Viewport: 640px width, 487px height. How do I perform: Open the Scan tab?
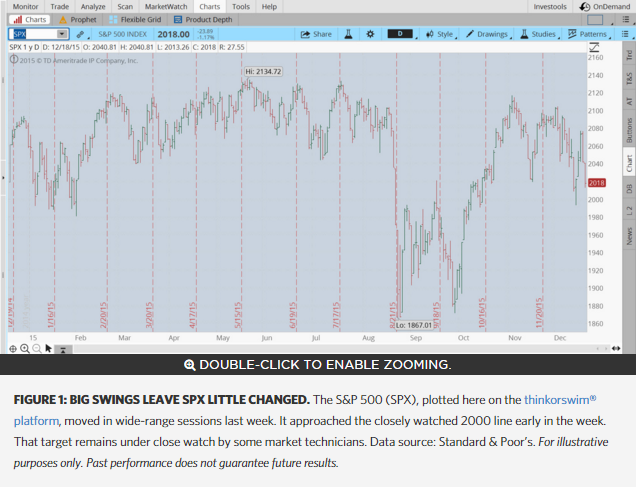click(125, 7)
